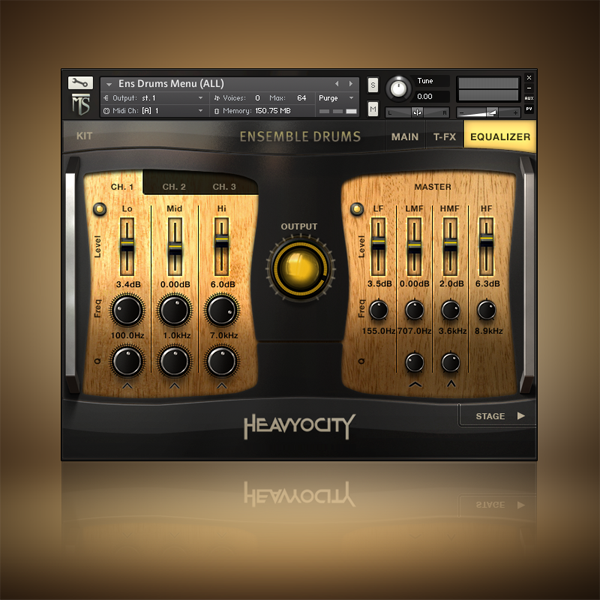Viewport: 600px width, 600px height.
Task: Turn the Tune knob
Action: [398, 88]
